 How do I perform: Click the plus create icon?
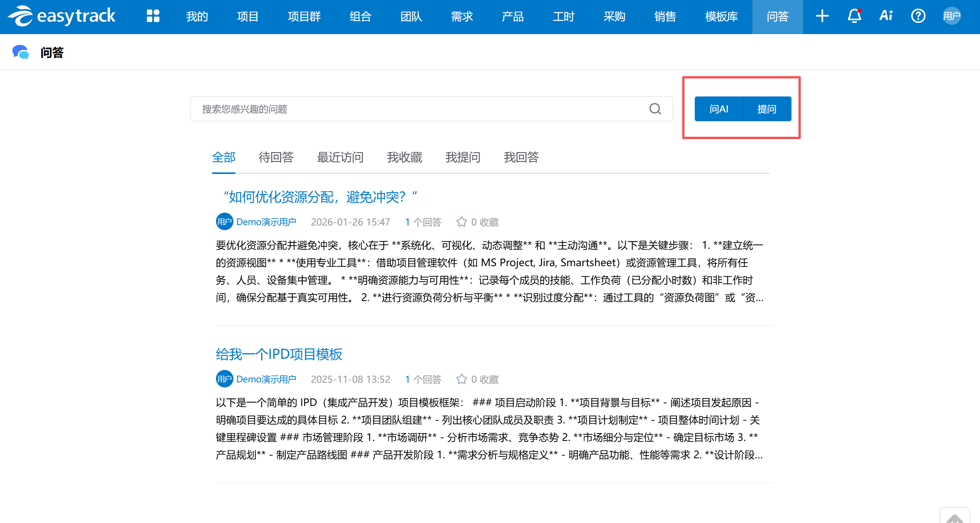click(x=822, y=16)
